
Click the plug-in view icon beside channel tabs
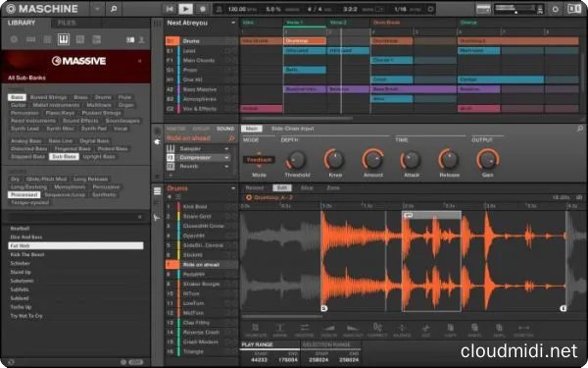[158, 141]
